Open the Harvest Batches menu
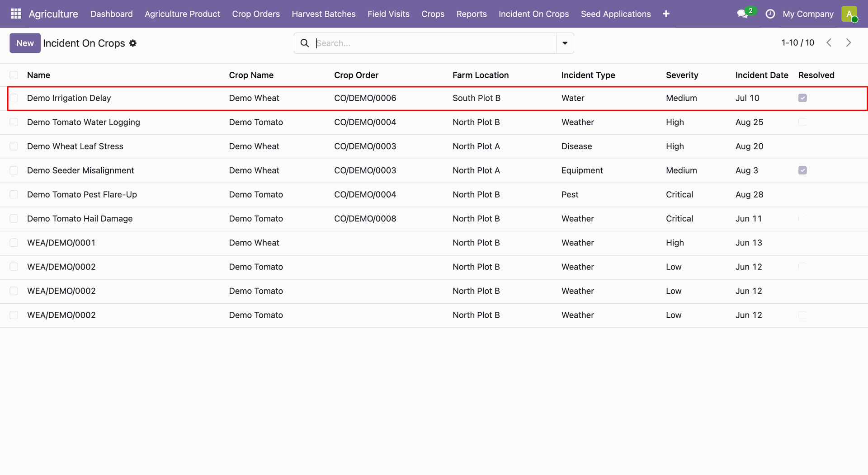Viewport: 868px width, 475px height. tap(324, 14)
